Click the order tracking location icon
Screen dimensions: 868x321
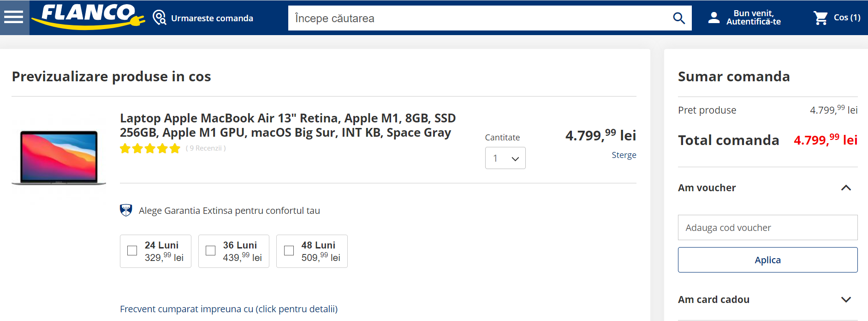point(159,18)
